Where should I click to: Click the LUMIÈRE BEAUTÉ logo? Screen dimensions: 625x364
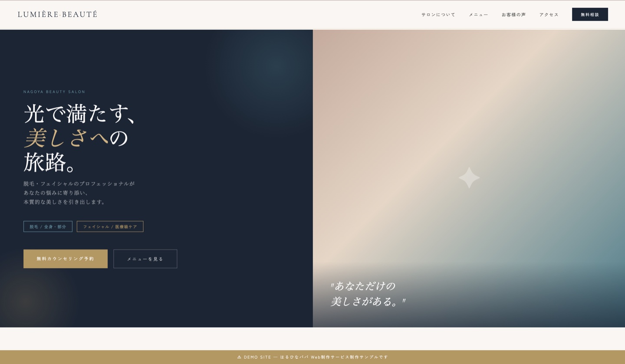(57, 14)
